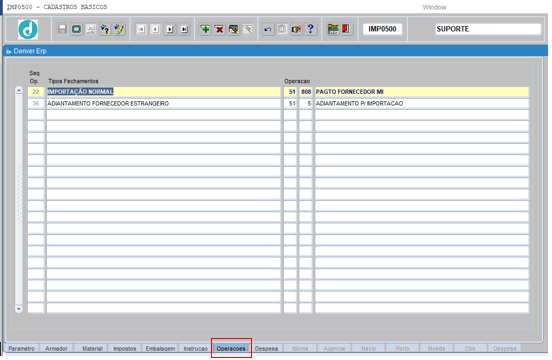This screenshot has height=360, width=552.
Task: Click the SUPORTE user field
Action: (488, 29)
